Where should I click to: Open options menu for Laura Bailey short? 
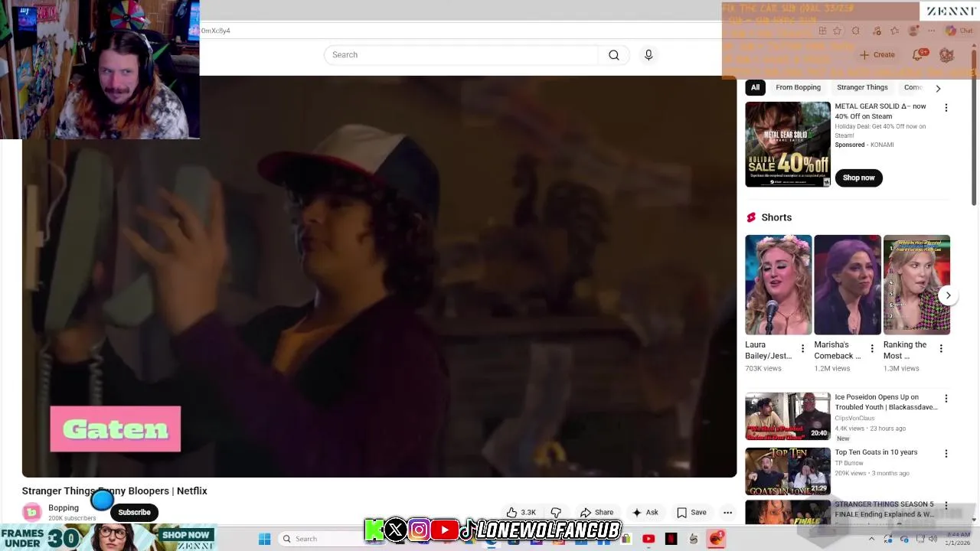(802, 349)
